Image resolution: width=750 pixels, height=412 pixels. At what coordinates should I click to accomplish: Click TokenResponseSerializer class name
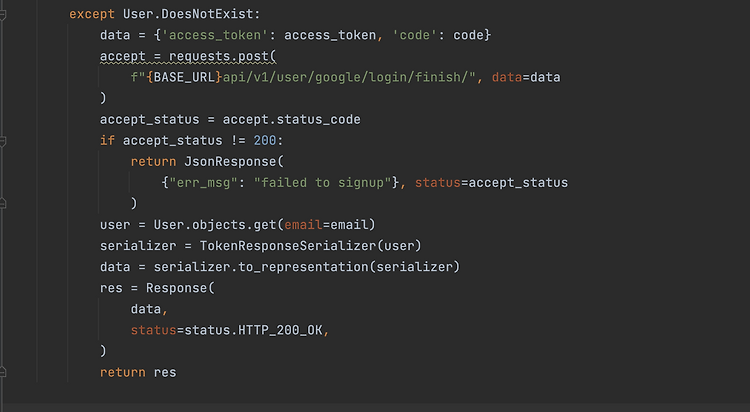click(x=287, y=246)
